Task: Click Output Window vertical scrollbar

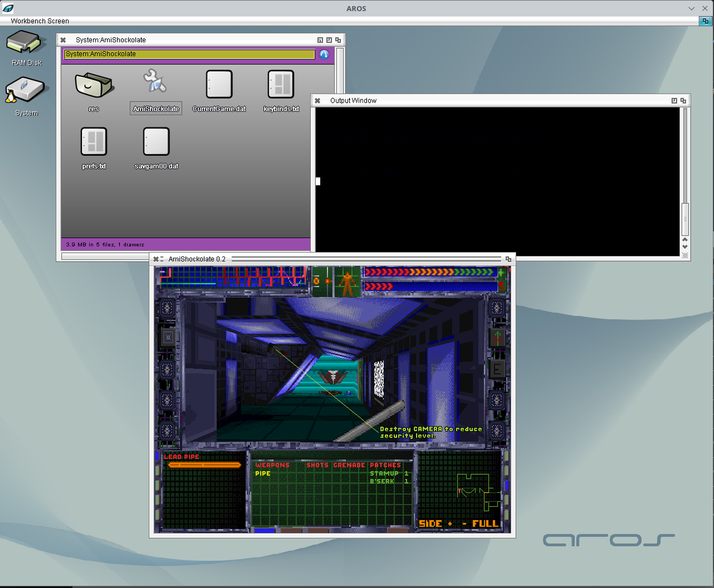Action: click(685, 172)
